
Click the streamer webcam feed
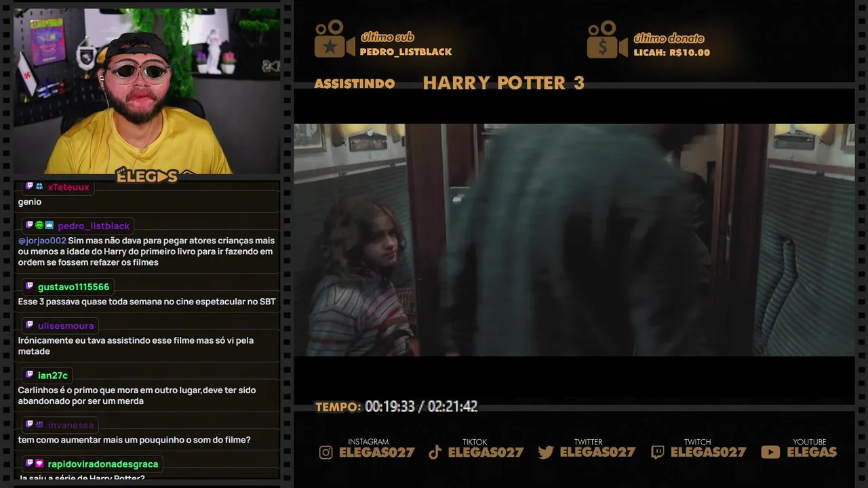click(x=146, y=91)
